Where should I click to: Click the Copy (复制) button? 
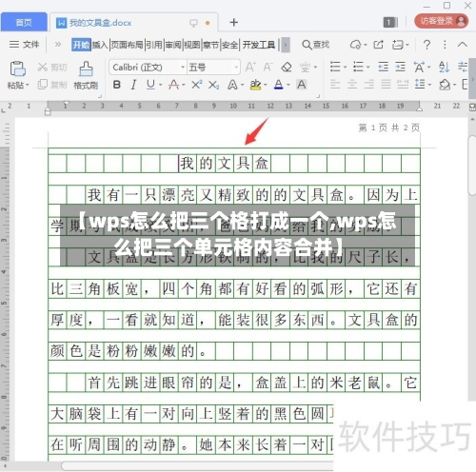[52, 85]
